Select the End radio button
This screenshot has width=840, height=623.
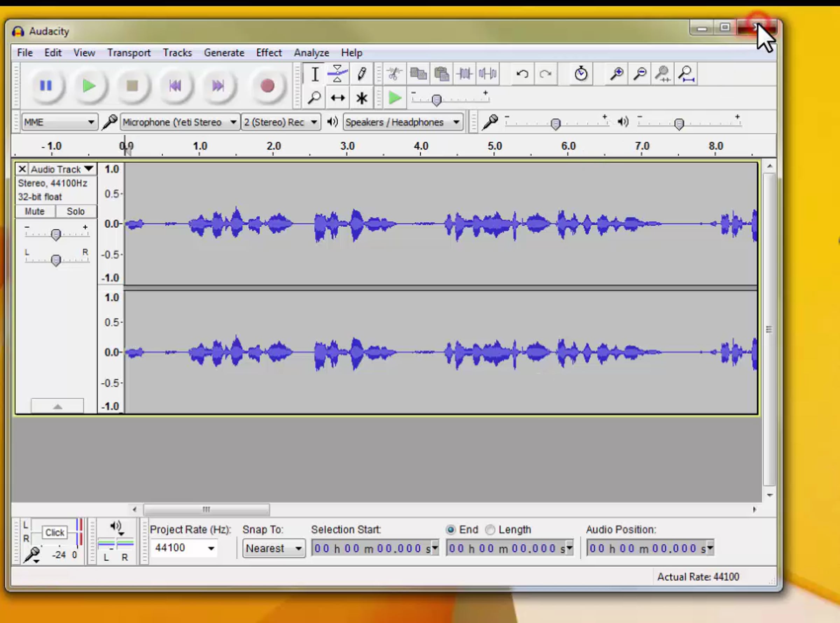tap(450, 530)
